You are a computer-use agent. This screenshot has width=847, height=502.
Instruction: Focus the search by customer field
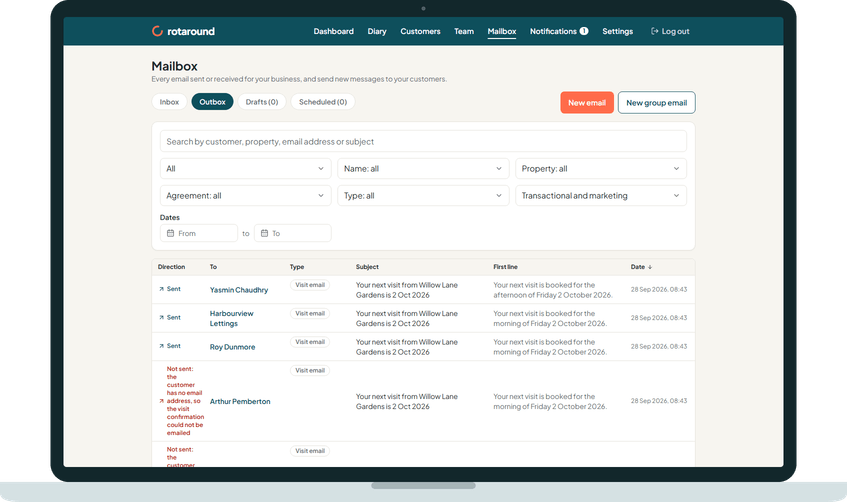click(x=423, y=142)
